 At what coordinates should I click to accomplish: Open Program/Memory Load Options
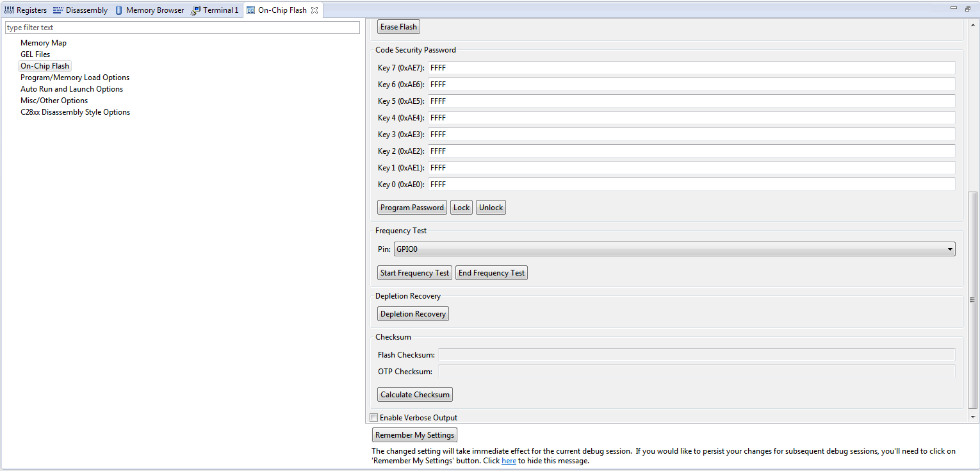coord(75,78)
